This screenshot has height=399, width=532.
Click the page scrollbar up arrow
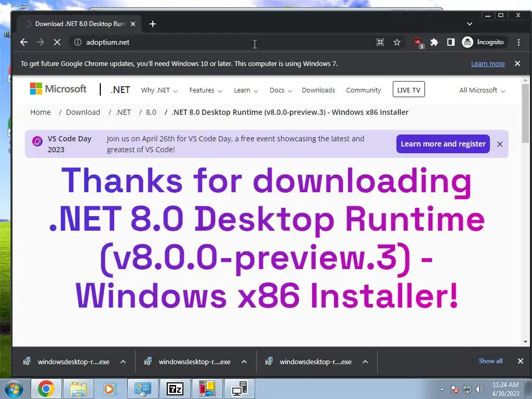click(526, 81)
